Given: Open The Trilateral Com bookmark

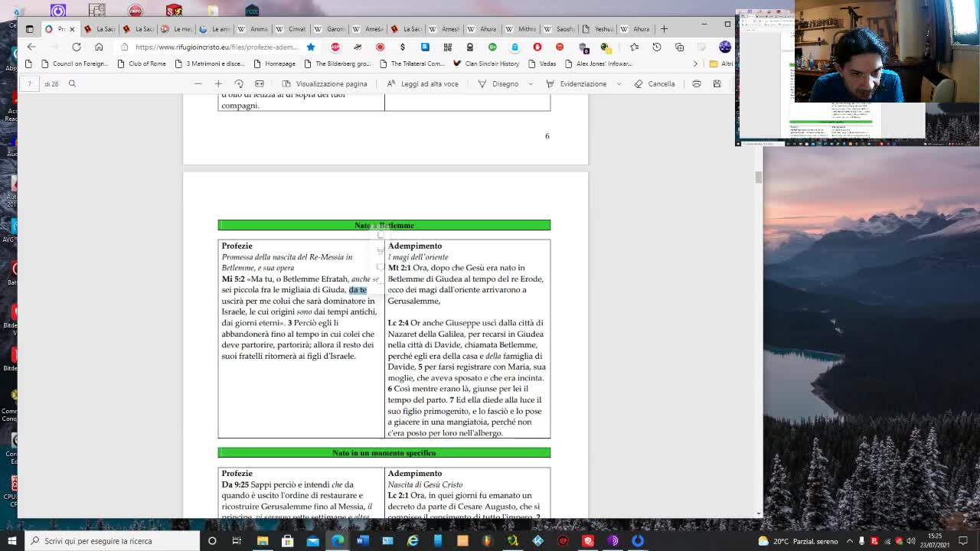Looking at the screenshot, I should pyautogui.click(x=412, y=64).
